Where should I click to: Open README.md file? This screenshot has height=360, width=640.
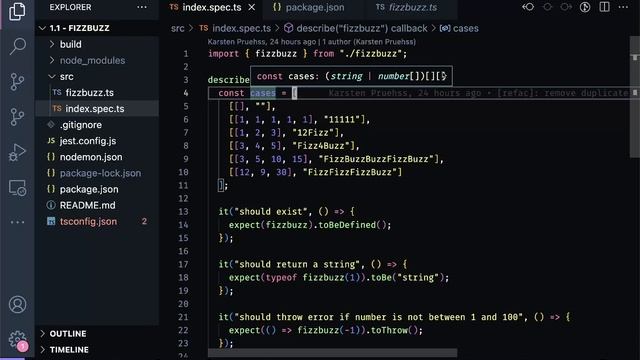pyautogui.click(x=87, y=205)
